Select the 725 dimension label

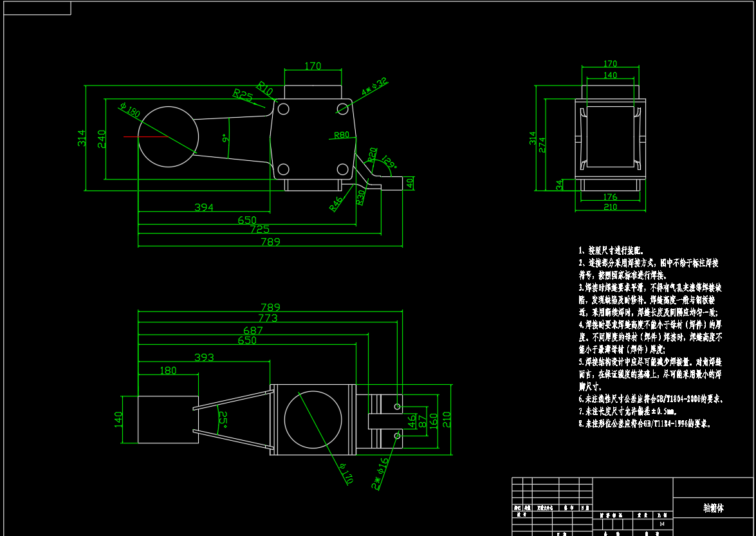259,229
